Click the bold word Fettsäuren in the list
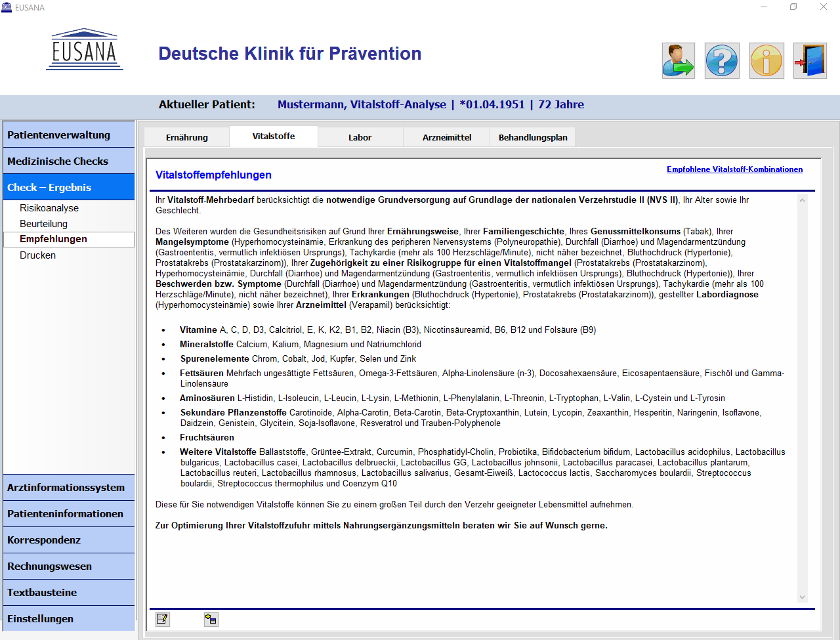Viewport: 840px width, 640px height. coord(201,373)
